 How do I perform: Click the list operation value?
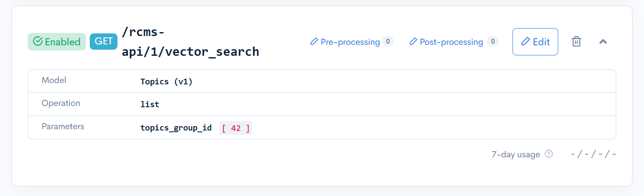pos(150,105)
